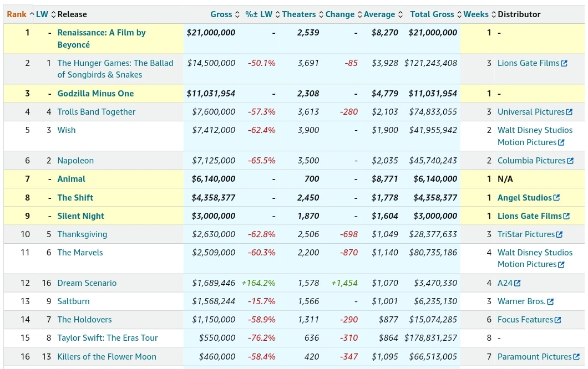Open The Hunger Games: Ballad of Songbirds link
Viewport: 588px width, 369px height.
[115, 69]
